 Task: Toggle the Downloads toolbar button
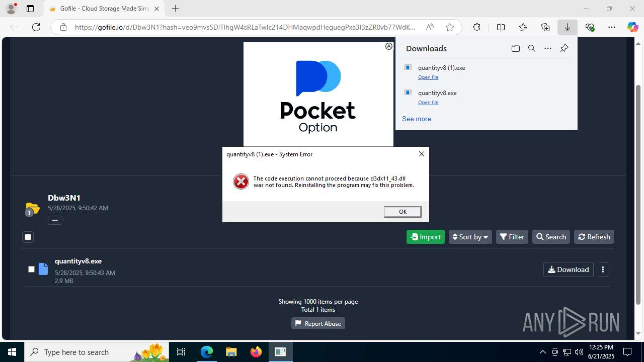tap(568, 27)
